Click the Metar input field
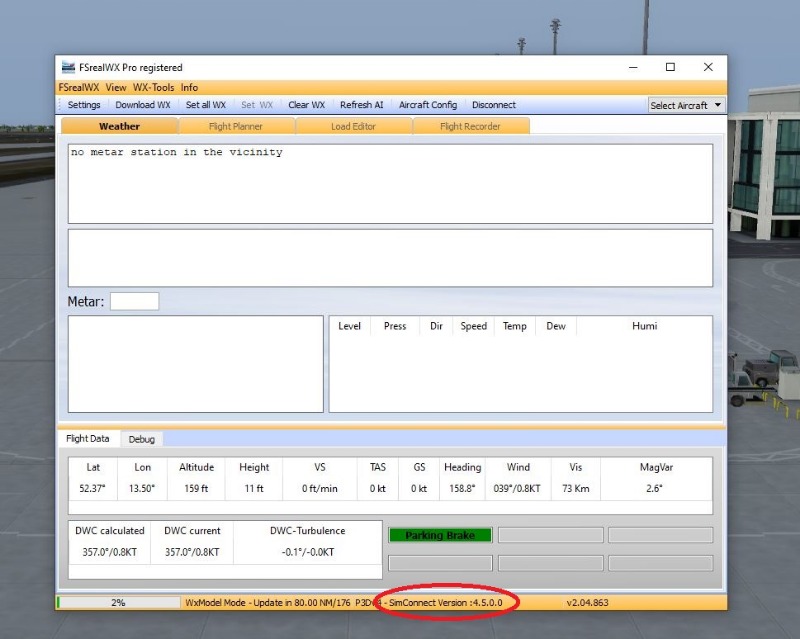Screen dimensions: 800x639 (x=134, y=301)
